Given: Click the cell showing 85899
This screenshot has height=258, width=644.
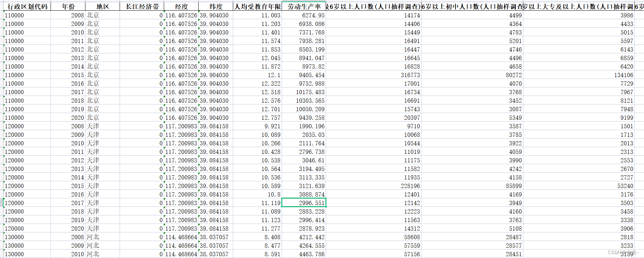Looking at the screenshot, I should pyautogui.click(x=472, y=186).
